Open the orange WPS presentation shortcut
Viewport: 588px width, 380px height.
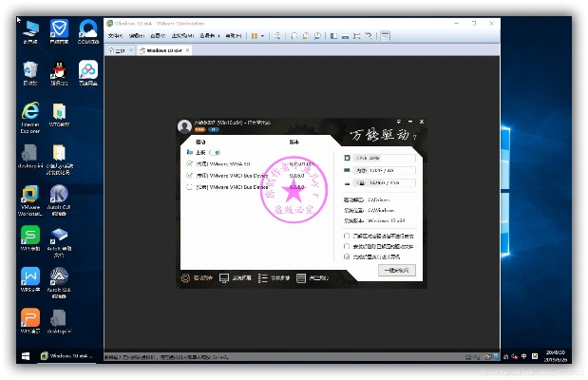pos(29,317)
